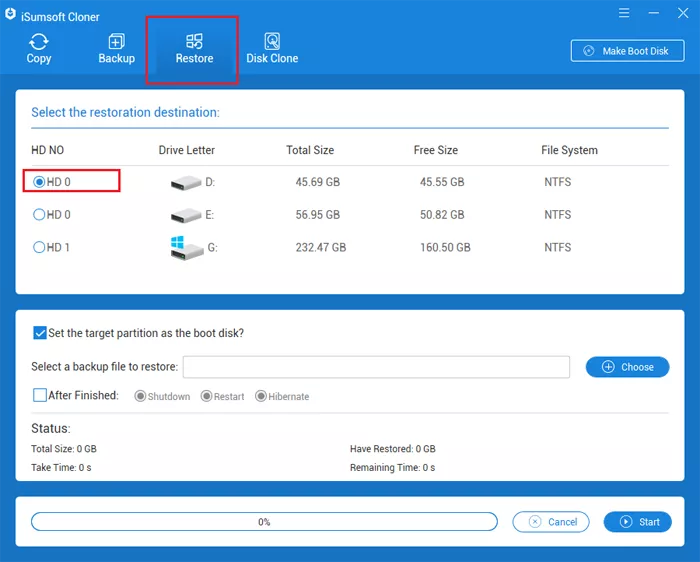Open the Copy tool
Screen dimensions: 700x562
point(39,48)
